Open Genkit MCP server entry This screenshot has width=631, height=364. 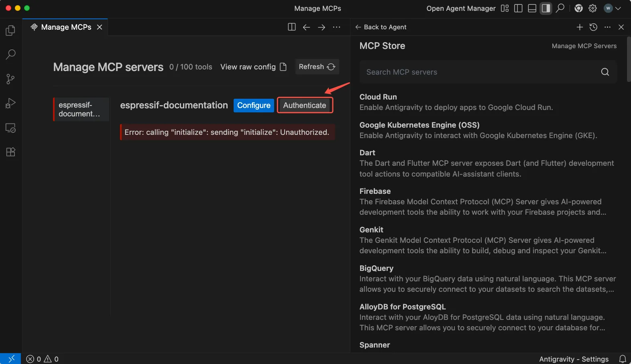click(488, 240)
